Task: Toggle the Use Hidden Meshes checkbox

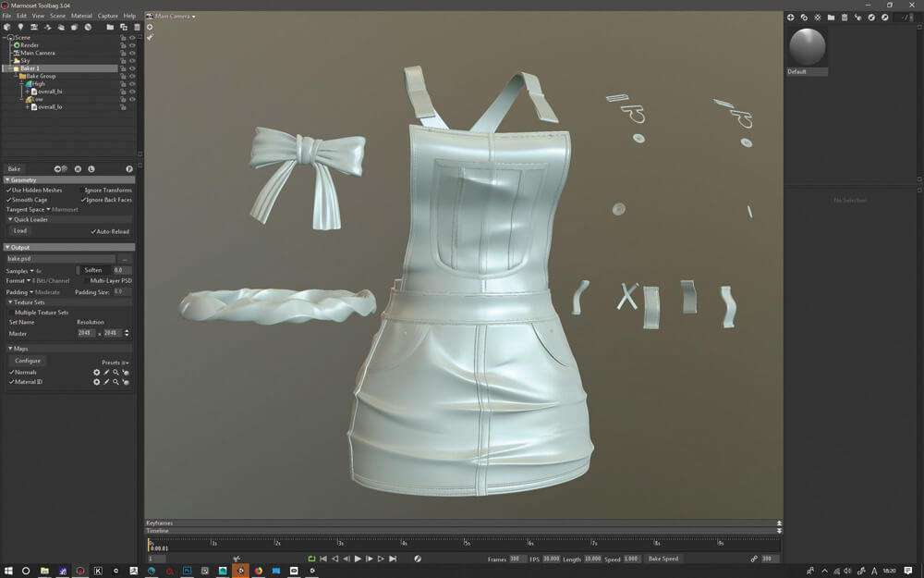Action: click(x=9, y=191)
